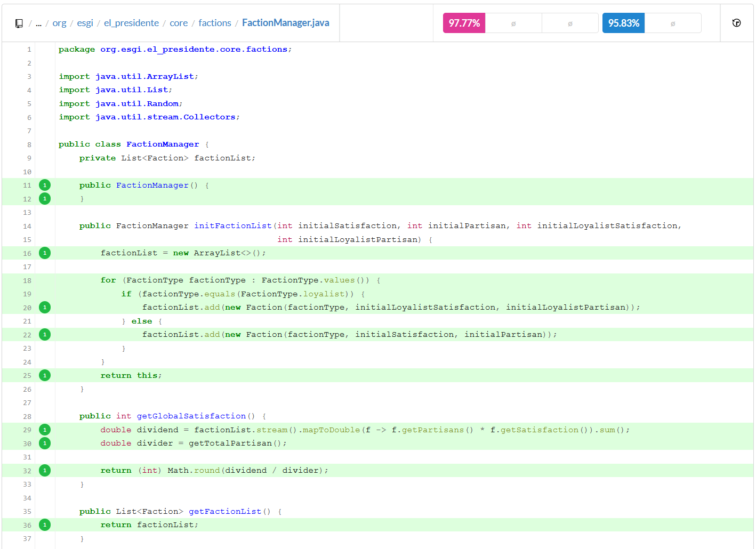Click 'org.esgi.el_presidente.core.factions' package name
This screenshot has width=756, height=549.
(194, 50)
